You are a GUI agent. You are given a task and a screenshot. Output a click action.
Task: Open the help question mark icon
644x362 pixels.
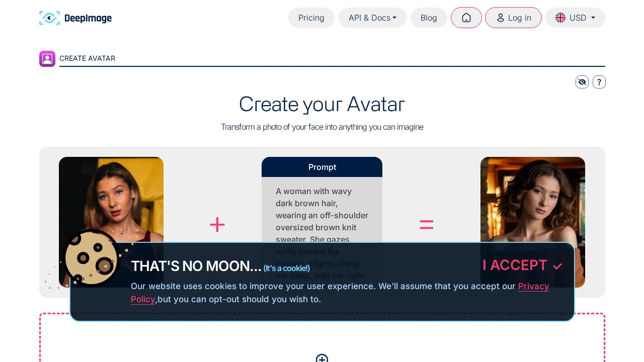coord(599,82)
